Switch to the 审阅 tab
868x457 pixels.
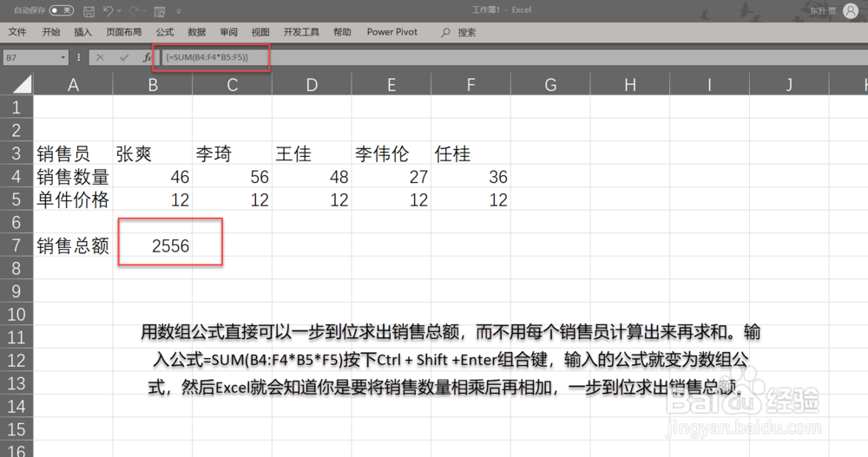pyautogui.click(x=228, y=32)
